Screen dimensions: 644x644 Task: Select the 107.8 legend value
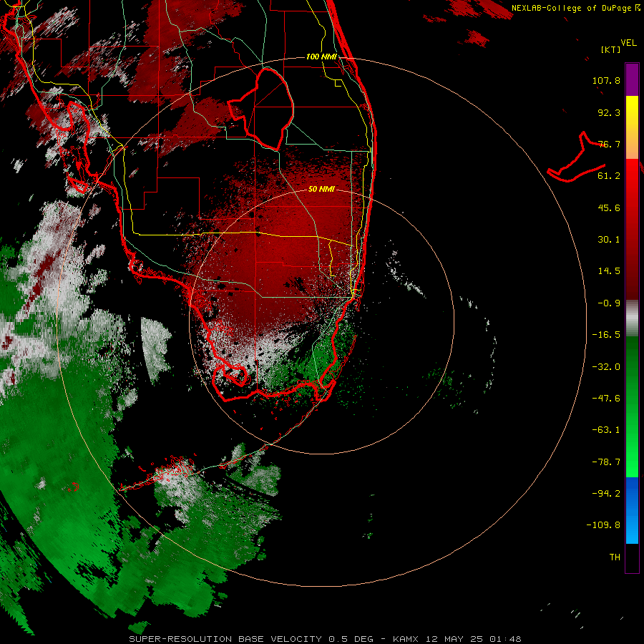tap(606, 80)
